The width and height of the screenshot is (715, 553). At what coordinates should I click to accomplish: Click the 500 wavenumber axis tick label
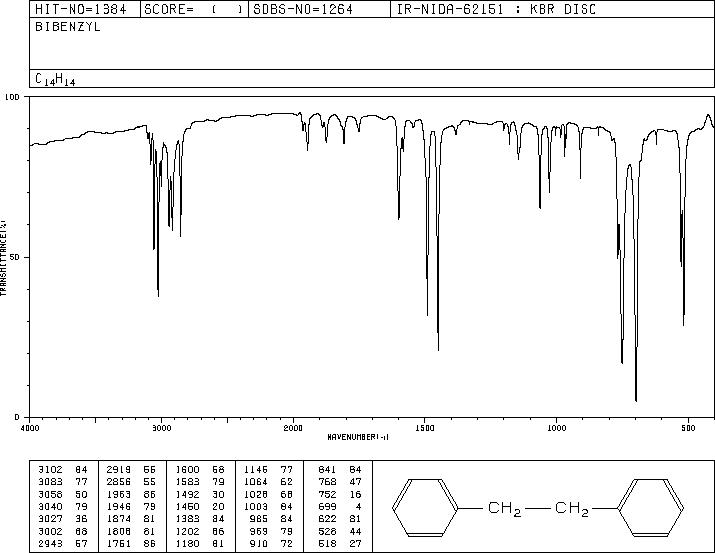pyautogui.click(x=688, y=428)
